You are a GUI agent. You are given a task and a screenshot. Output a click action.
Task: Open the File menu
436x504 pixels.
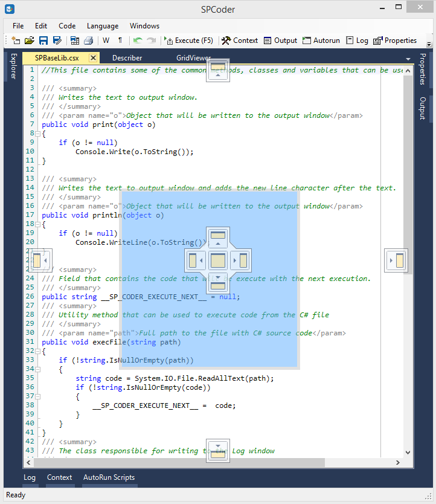18,26
